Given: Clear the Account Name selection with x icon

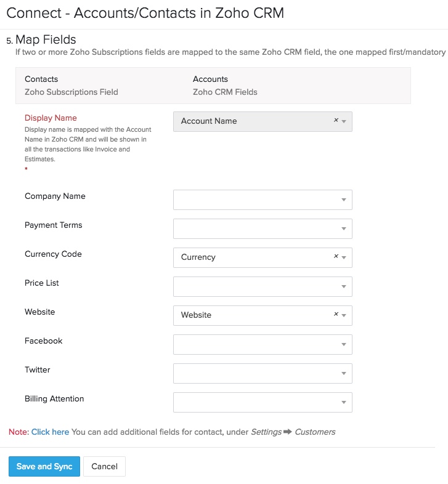Looking at the screenshot, I should coord(336,121).
